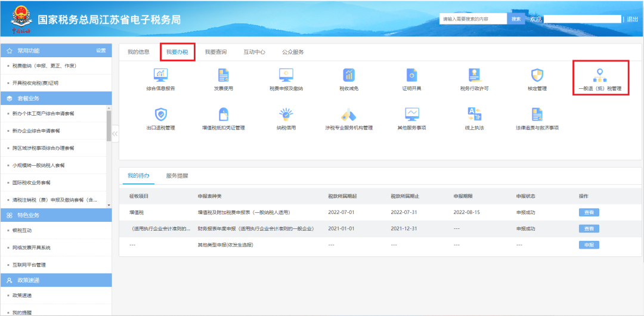Open 涉税专业服务机构管理 icon

tap(349, 114)
